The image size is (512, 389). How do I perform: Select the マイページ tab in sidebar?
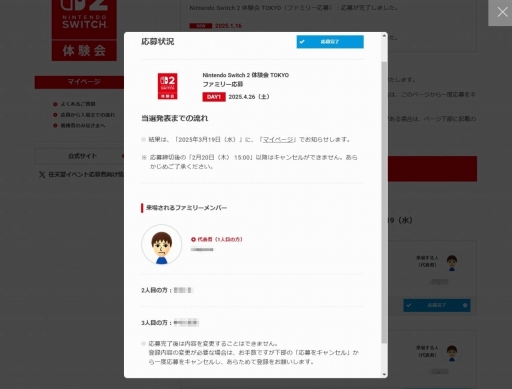[x=79, y=82]
